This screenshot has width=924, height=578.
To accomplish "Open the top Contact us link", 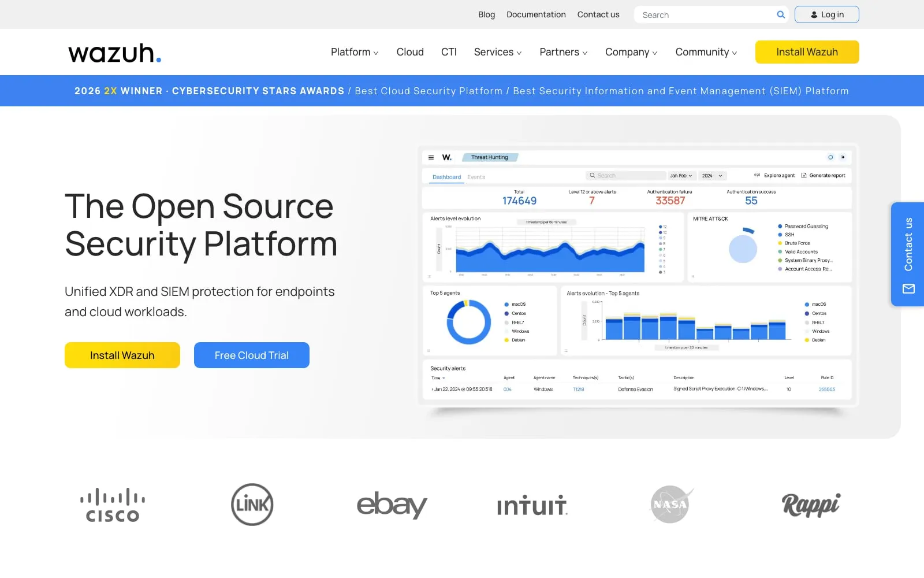I will click(x=598, y=14).
